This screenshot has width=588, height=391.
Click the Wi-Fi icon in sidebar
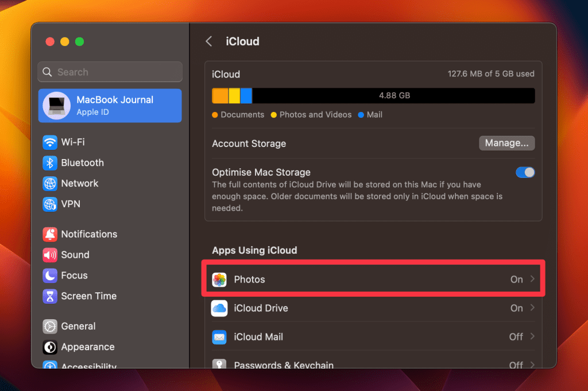click(x=51, y=142)
